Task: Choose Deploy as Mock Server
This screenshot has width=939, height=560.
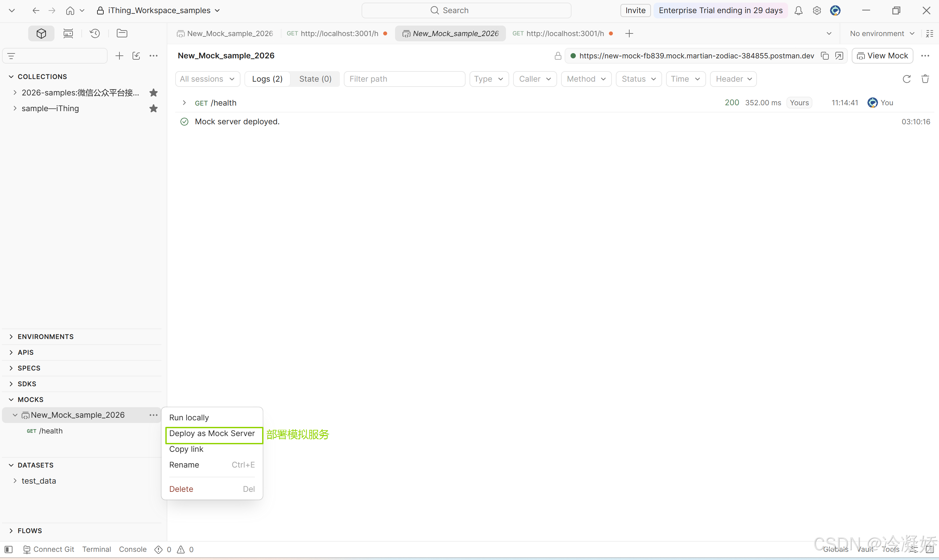Action: click(x=212, y=433)
